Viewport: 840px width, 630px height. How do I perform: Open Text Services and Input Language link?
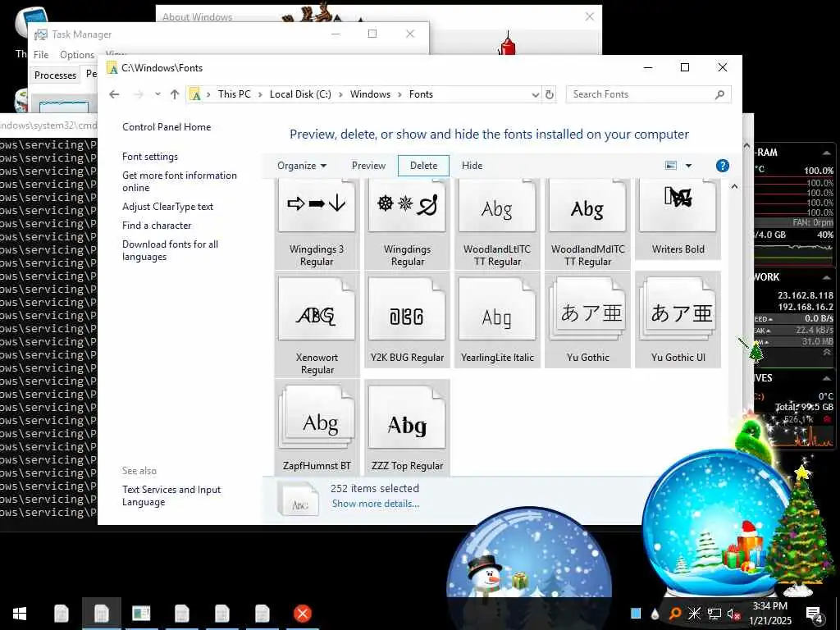tap(171, 495)
